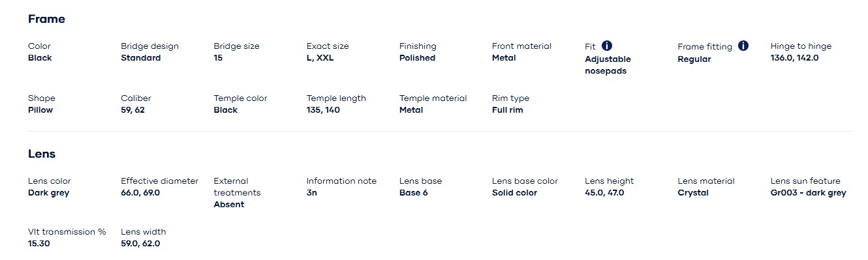
Task: Click the Gr003 - dark grey sun feature value
Action: tap(808, 193)
